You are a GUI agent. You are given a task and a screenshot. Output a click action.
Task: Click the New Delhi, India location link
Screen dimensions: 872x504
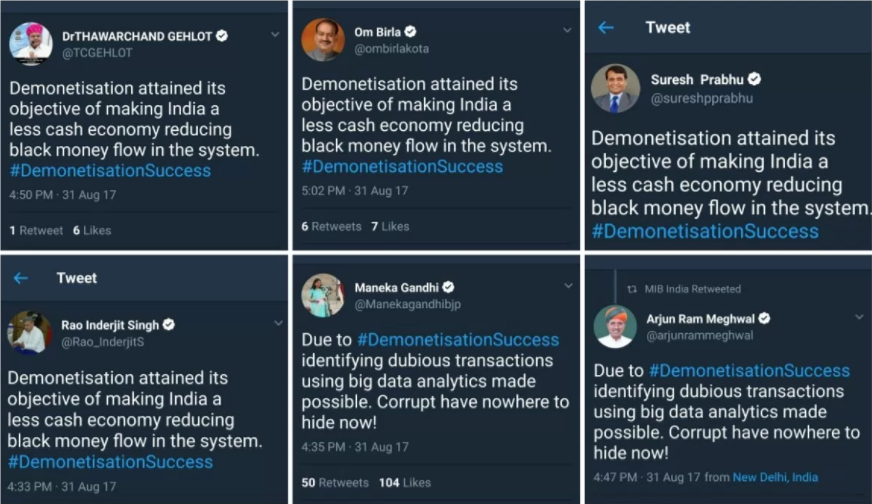coord(775,477)
